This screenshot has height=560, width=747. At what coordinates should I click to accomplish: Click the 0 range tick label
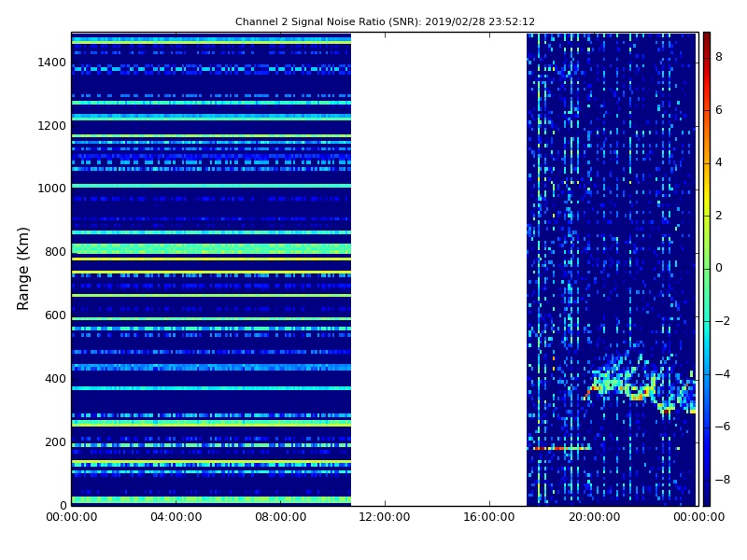pyautogui.click(x=63, y=505)
